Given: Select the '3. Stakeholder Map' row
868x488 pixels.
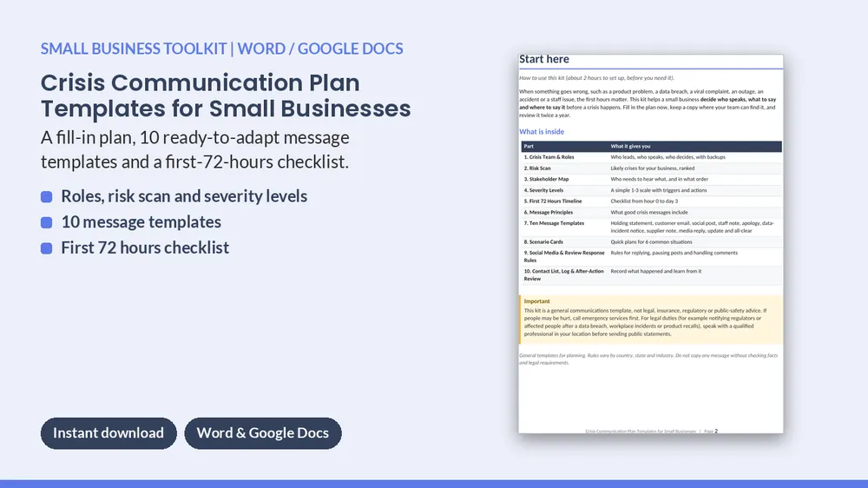Looking at the screenshot, I should click(x=652, y=180).
